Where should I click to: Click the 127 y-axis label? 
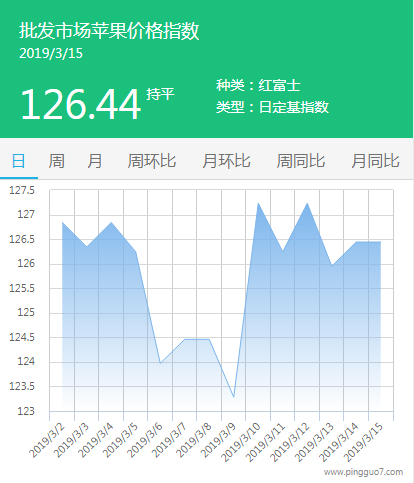coord(26,215)
